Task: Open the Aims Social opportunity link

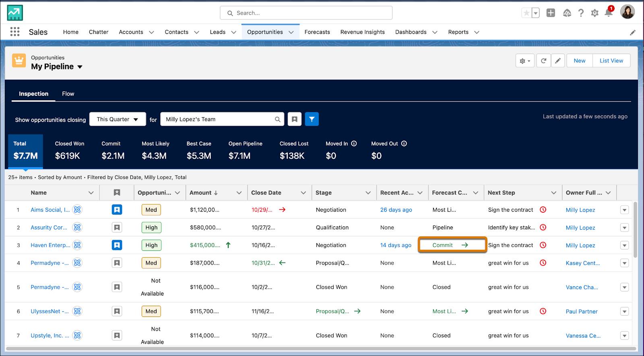Action: point(50,210)
